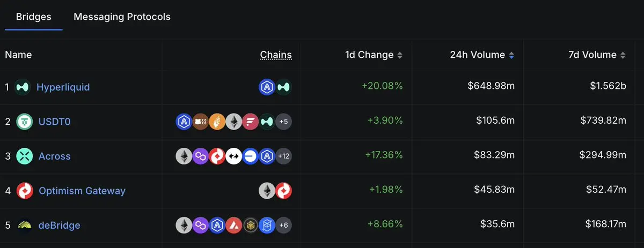Switch to Messaging Protocols tab
Viewport: 644px width, 248px height.
[x=122, y=17]
